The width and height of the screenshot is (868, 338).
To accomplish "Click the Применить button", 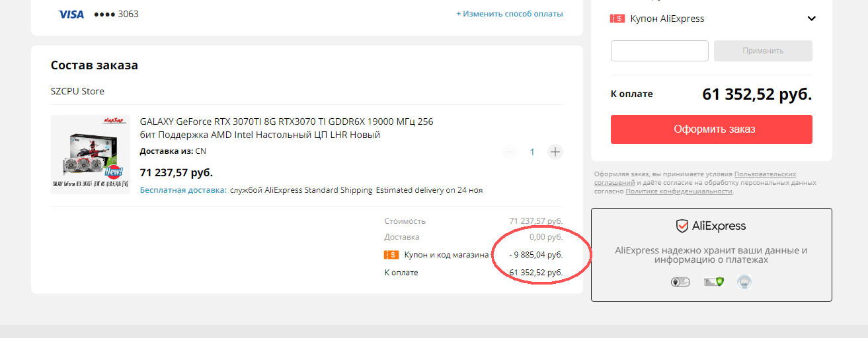I will [x=763, y=51].
